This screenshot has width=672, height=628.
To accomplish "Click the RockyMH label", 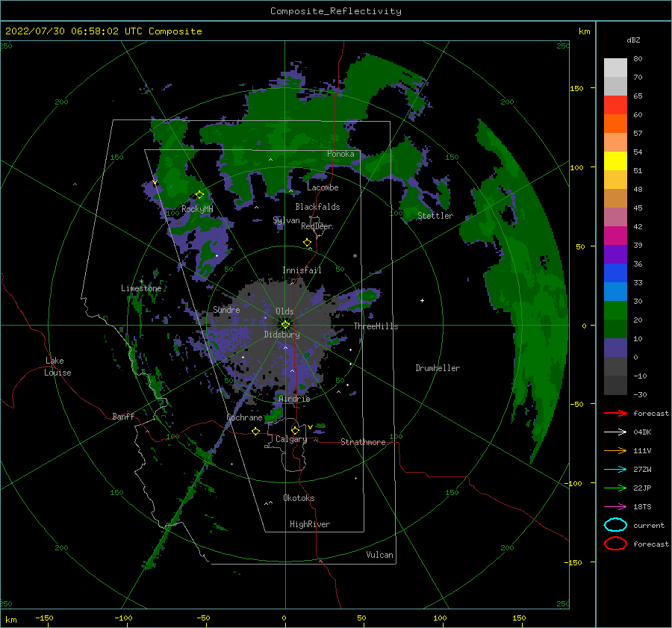I will (197, 209).
